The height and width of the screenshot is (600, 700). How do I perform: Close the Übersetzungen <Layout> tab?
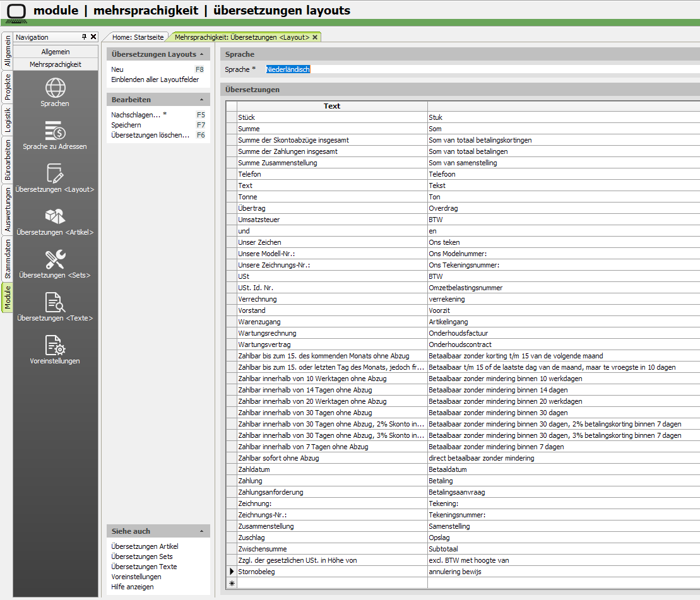[x=315, y=37]
